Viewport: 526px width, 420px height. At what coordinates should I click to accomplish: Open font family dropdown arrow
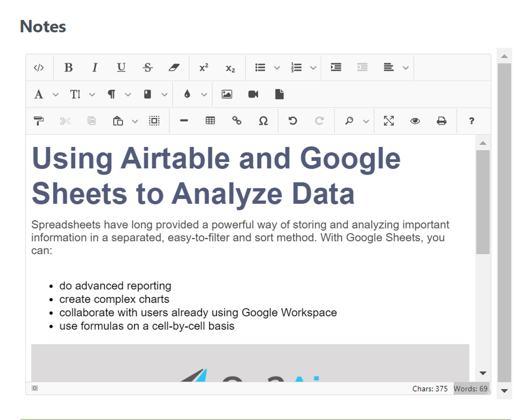(56, 94)
